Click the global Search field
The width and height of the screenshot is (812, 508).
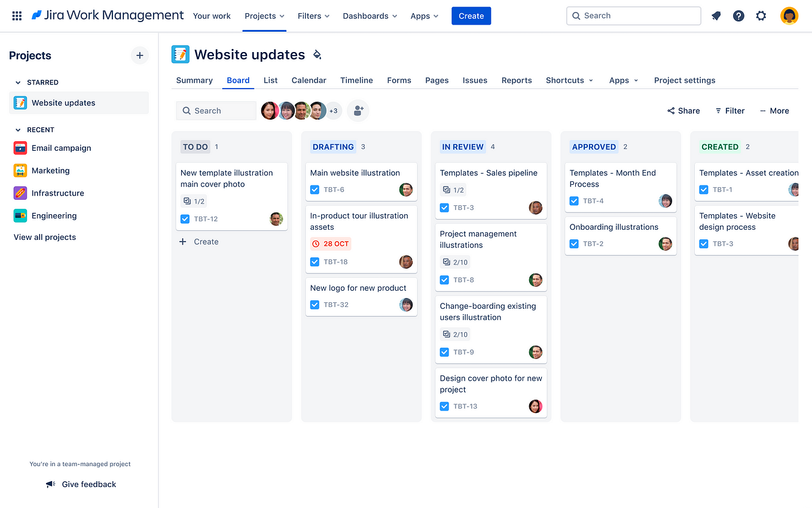coord(633,16)
